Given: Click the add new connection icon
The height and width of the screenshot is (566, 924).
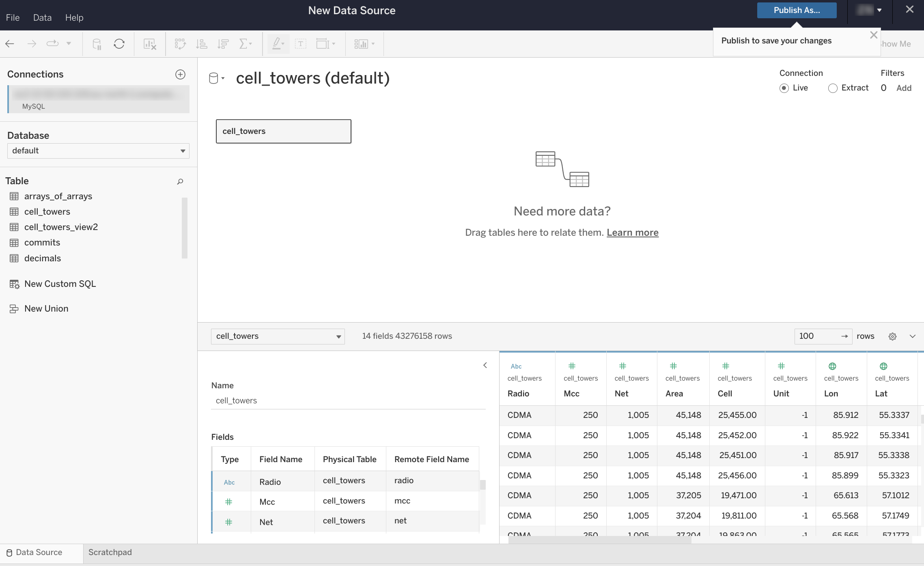Looking at the screenshot, I should point(180,73).
